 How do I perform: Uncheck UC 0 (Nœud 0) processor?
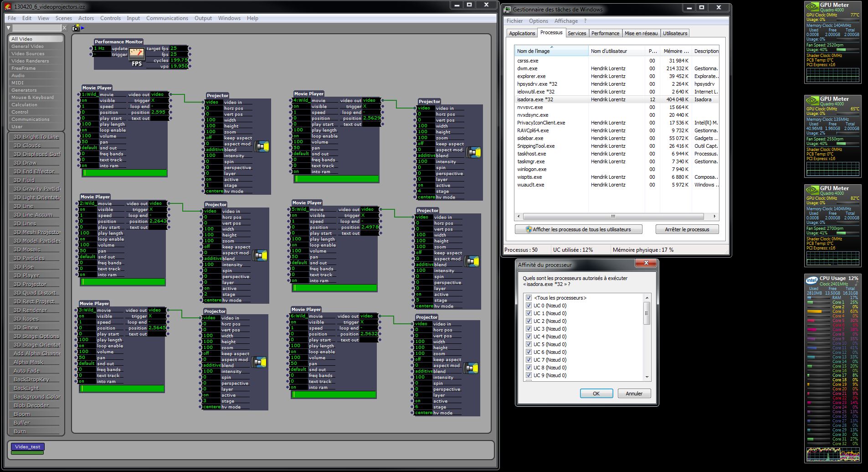click(x=529, y=306)
